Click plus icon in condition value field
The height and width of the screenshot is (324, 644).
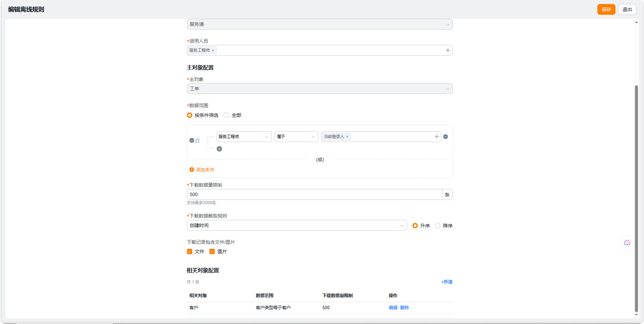(436, 137)
